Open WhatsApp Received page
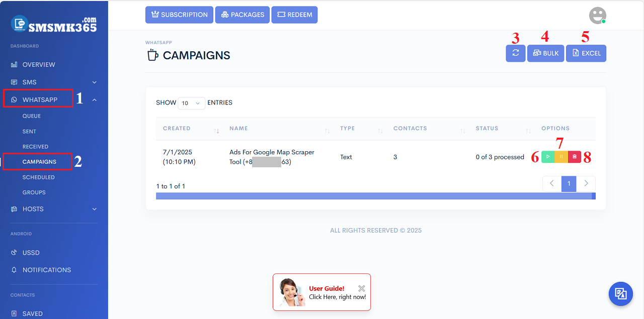This screenshot has height=319, width=644. [35, 147]
